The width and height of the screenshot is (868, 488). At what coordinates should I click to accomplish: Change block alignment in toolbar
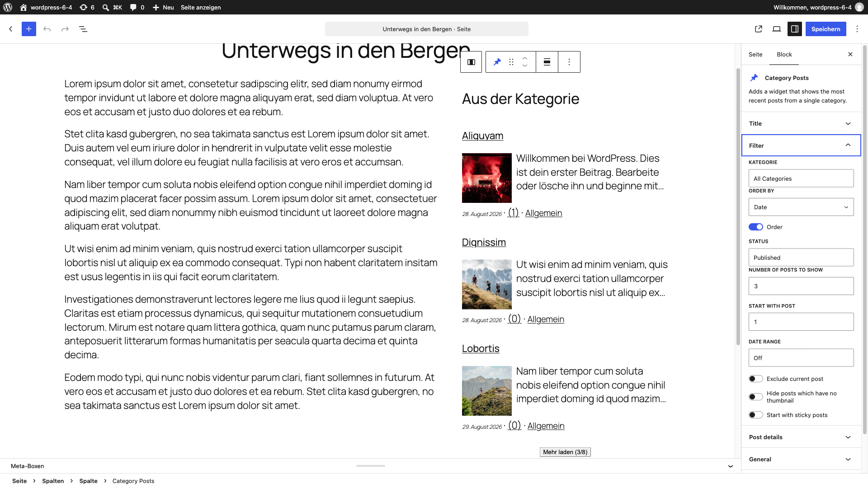point(547,62)
